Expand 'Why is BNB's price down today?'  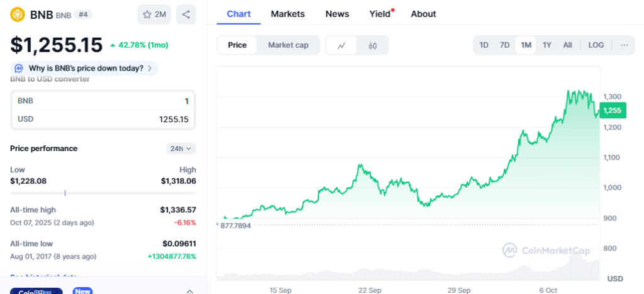(85, 68)
